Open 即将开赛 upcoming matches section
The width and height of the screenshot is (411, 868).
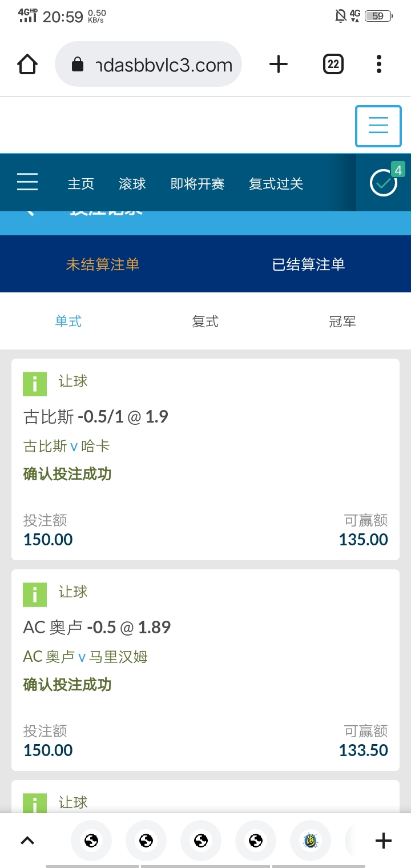pos(198,183)
